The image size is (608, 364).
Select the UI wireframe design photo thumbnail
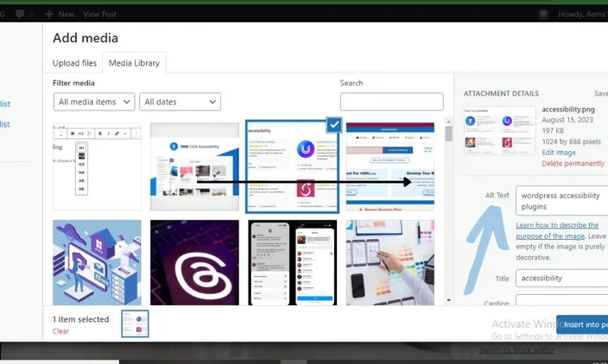point(390,263)
